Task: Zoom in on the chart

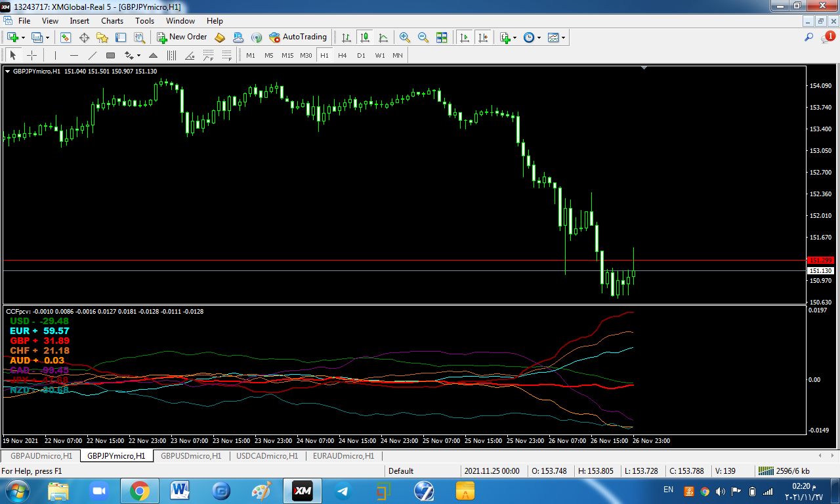Action: coord(405,37)
